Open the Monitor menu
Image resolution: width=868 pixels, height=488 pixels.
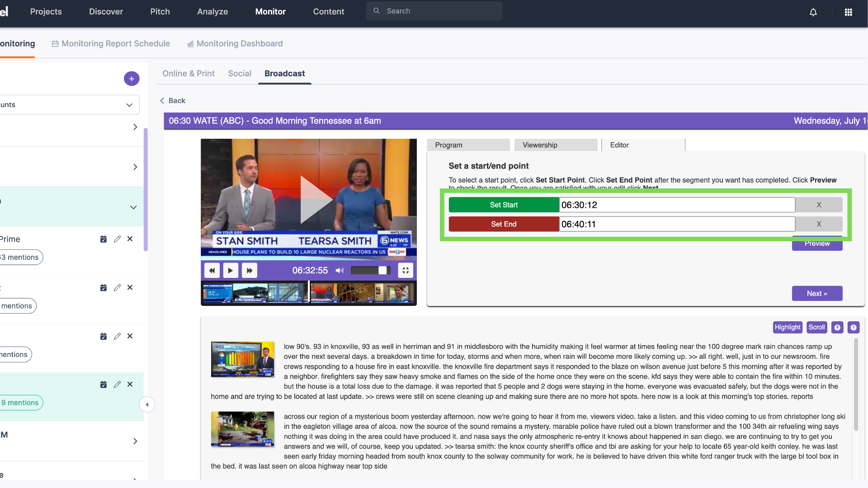[x=270, y=12]
